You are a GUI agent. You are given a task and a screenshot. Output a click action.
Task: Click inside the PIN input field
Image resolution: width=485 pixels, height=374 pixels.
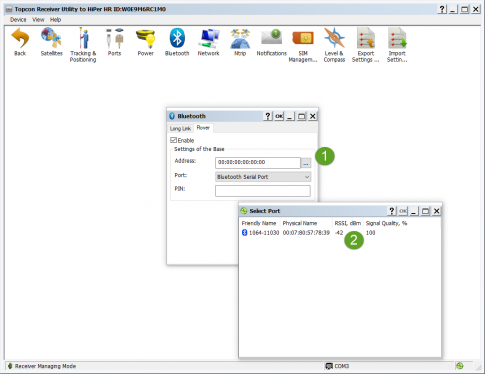[x=263, y=191]
